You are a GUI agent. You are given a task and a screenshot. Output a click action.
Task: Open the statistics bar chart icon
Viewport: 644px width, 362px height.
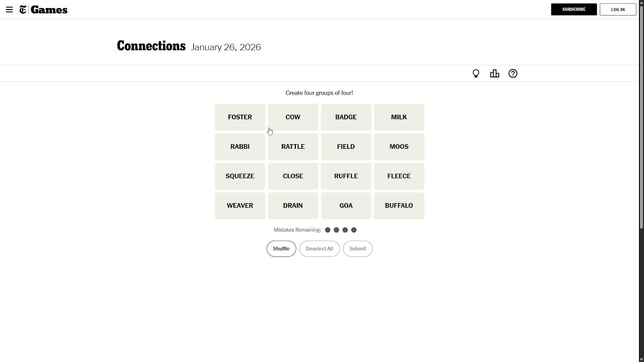pos(495,74)
